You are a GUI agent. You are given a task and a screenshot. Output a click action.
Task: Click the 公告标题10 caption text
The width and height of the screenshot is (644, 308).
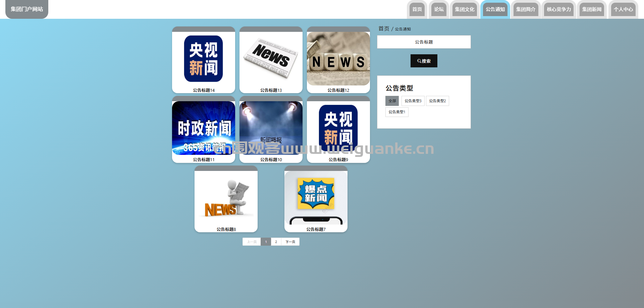271,160
